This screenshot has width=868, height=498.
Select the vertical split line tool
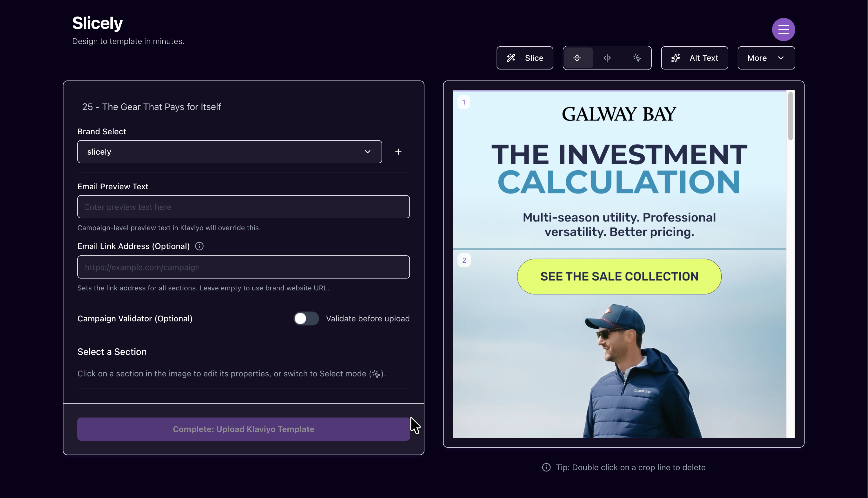point(607,58)
